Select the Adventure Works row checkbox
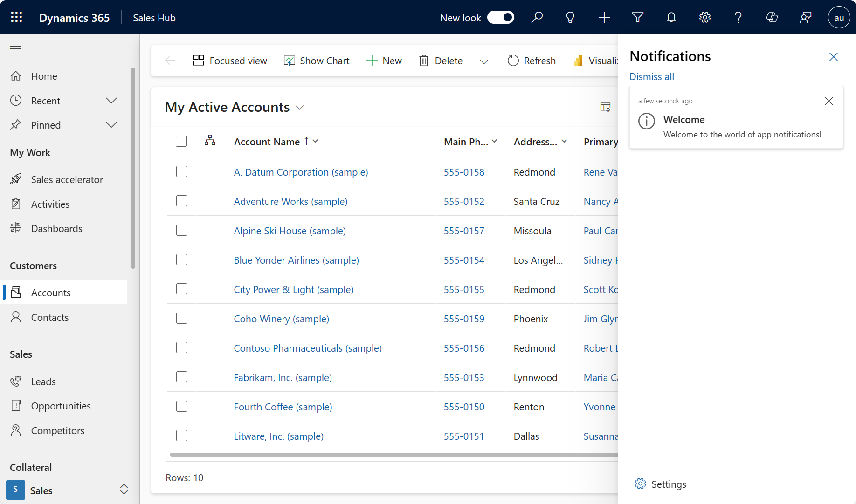856x504 pixels. (182, 201)
